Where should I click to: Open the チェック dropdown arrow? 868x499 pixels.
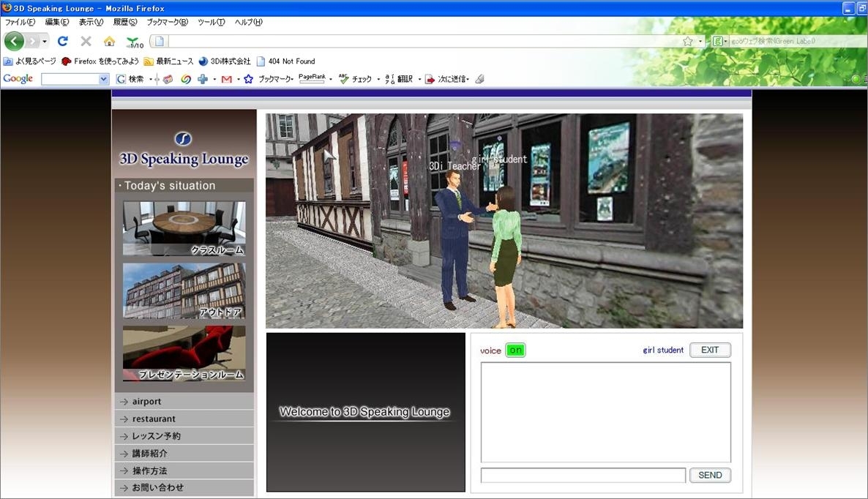pyautogui.click(x=378, y=79)
